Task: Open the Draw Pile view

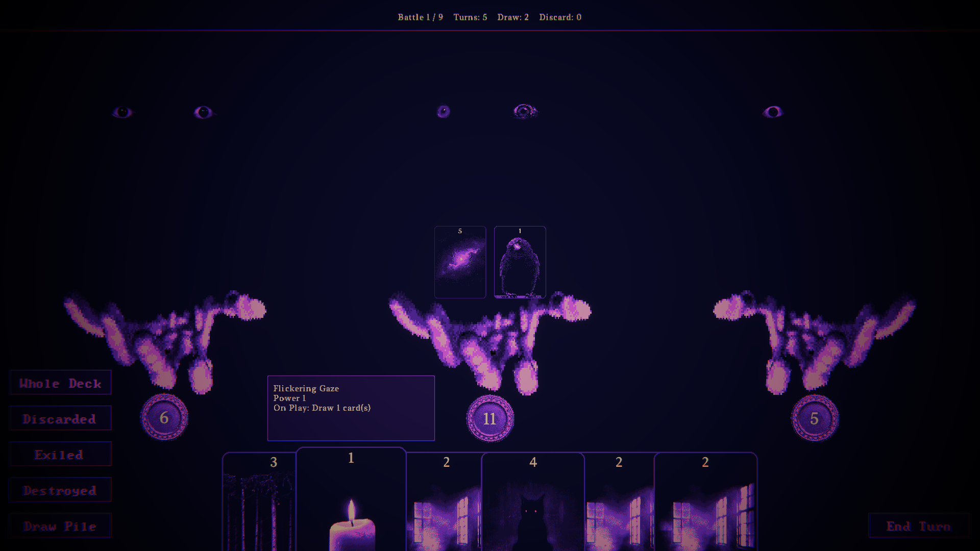Action: pos(60,525)
